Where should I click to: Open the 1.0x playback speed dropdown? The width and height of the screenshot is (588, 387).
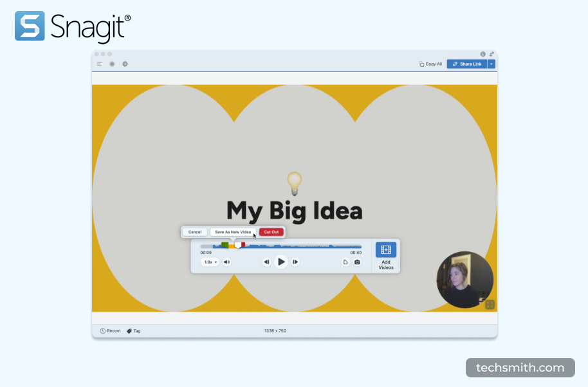[209, 262]
